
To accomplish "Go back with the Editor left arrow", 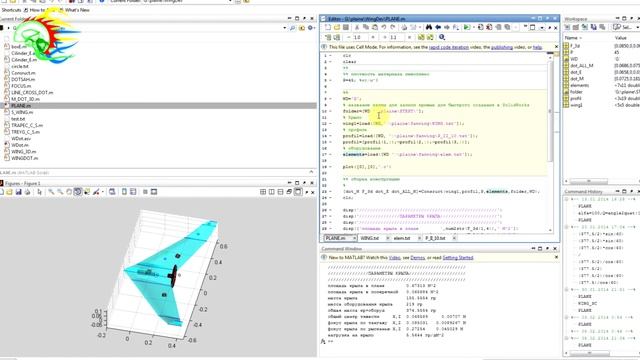I will click(438, 27).
